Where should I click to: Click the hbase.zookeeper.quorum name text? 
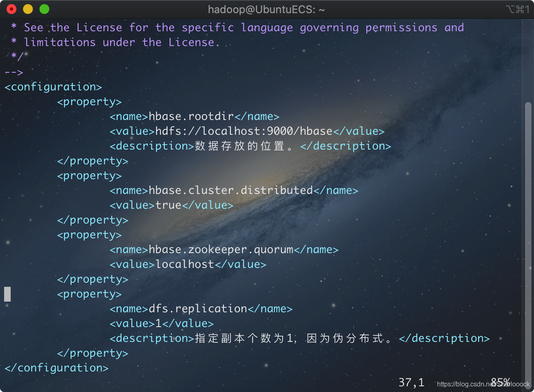tap(221, 249)
